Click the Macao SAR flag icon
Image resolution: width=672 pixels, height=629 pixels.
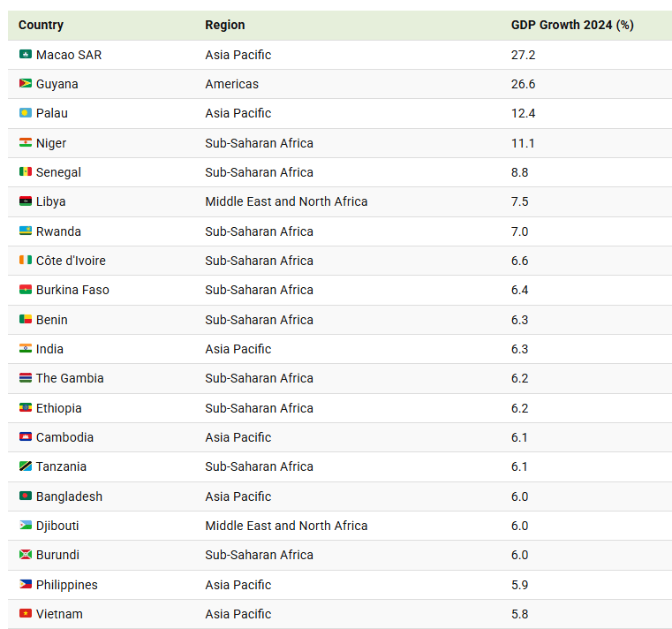26,55
